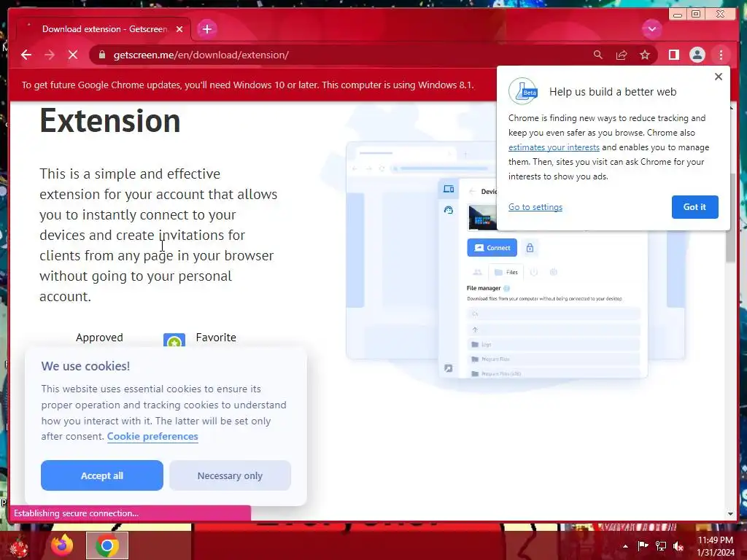This screenshot has height=560, width=747.
Task: Click the muted volume tray icon
Action: pos(678,546)
